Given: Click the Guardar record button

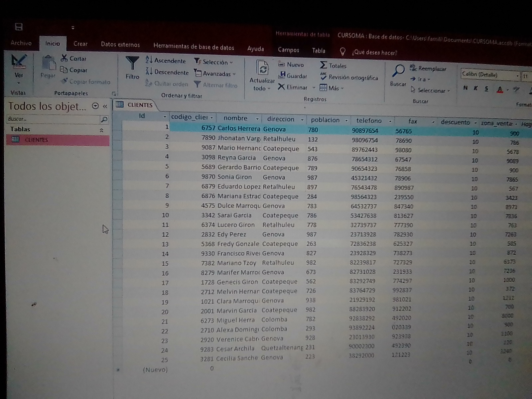Looking at the screenshot, I should (x=292, y=76).
